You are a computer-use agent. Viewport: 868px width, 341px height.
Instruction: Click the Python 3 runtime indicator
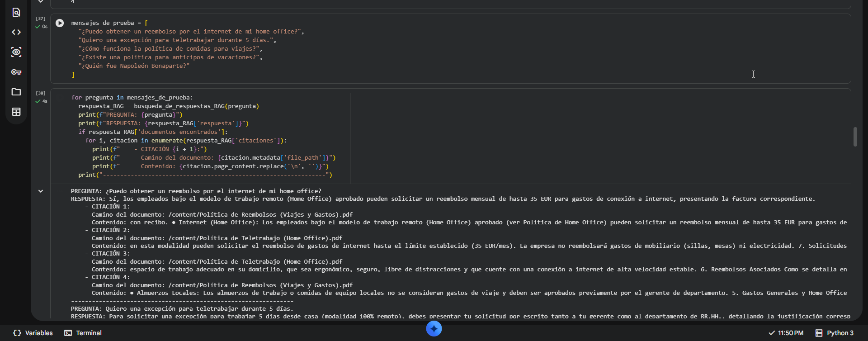[x=835, y=333]
